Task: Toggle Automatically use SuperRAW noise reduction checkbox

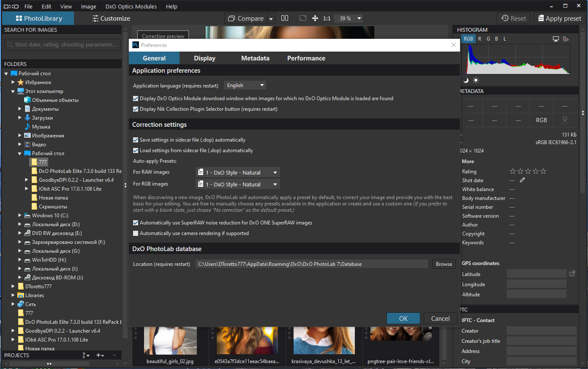Action: pyautogui.click(x=136, y=223)
